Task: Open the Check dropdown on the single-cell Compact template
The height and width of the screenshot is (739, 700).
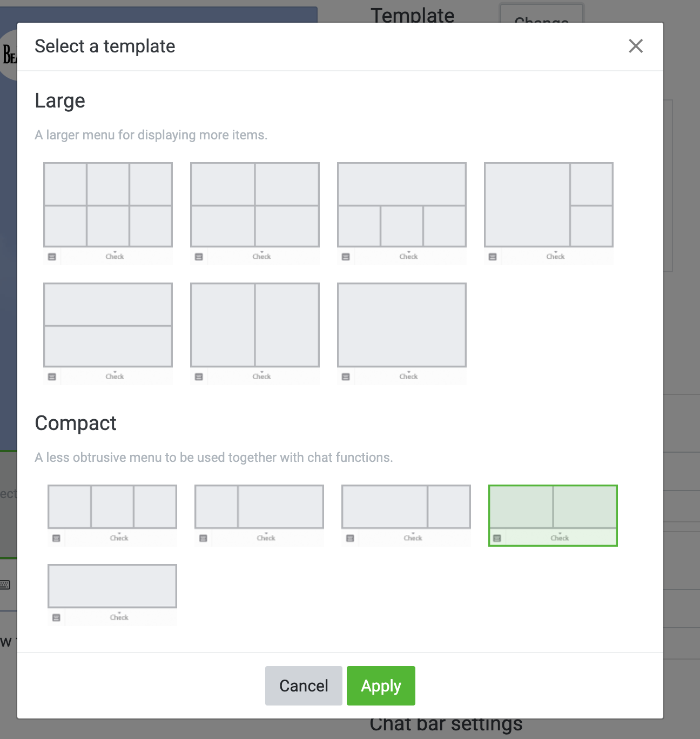Action: (119, 617)
